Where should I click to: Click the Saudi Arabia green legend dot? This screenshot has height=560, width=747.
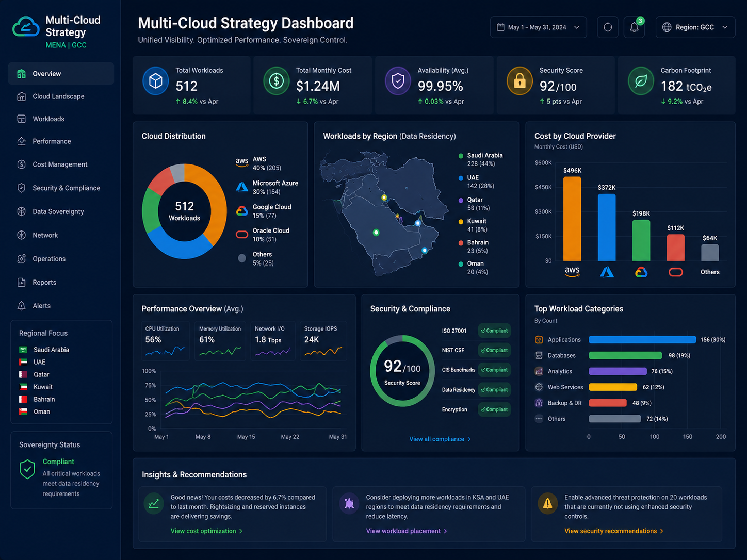(x=461, y=156)
